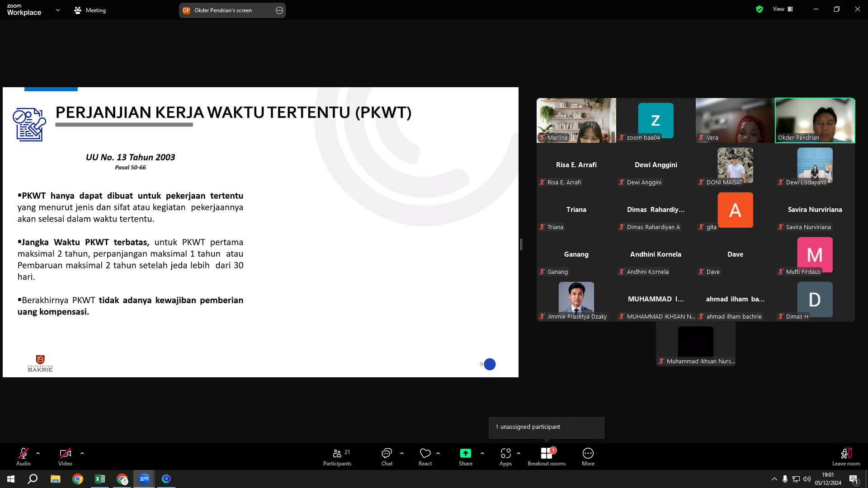Select Okder Pendrian's screen tab
The image size is (868, 488).
click(232, 10)
